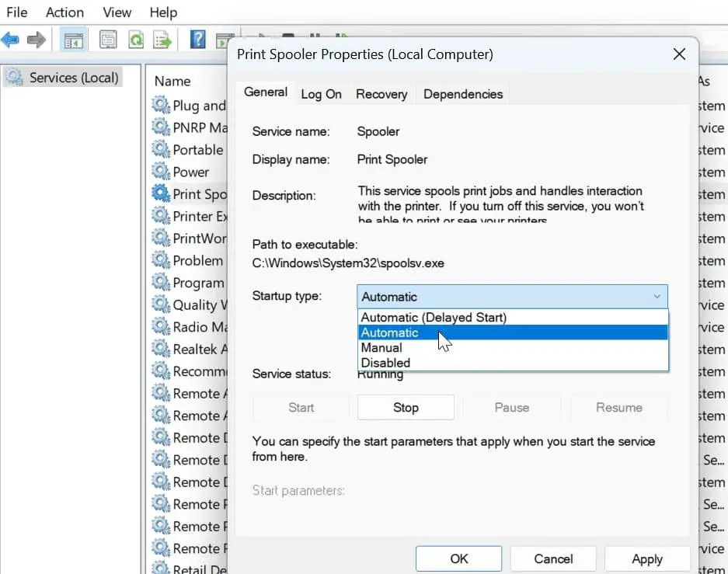728x574 pixels.
Task: Click the Properties toolbar icon
Action: click(x=108, y=40)
